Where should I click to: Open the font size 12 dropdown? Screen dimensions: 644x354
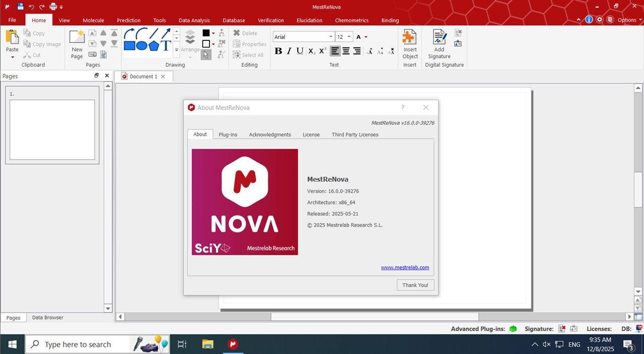click(x=349, y=37)
